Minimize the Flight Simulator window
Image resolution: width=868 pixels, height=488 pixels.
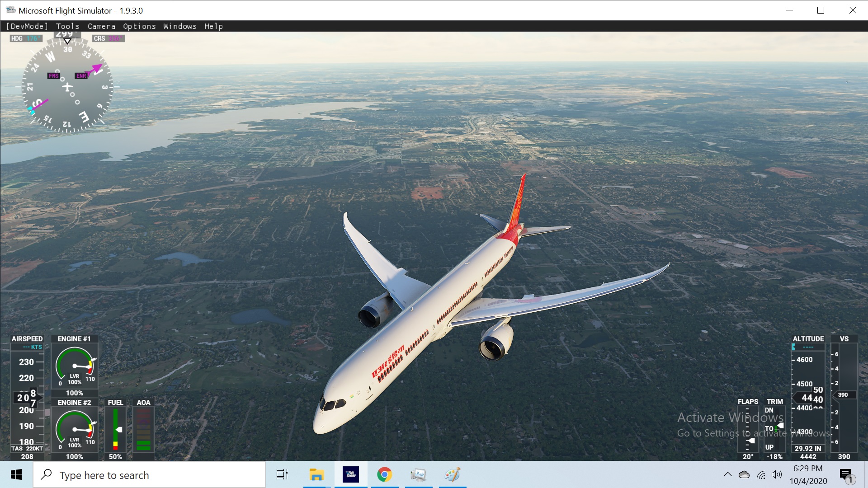pos(790,10)
